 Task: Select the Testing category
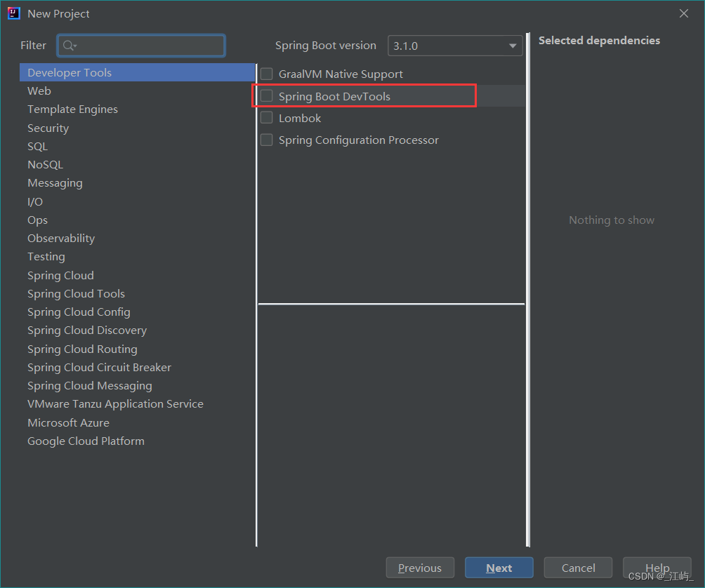(137, 257)
